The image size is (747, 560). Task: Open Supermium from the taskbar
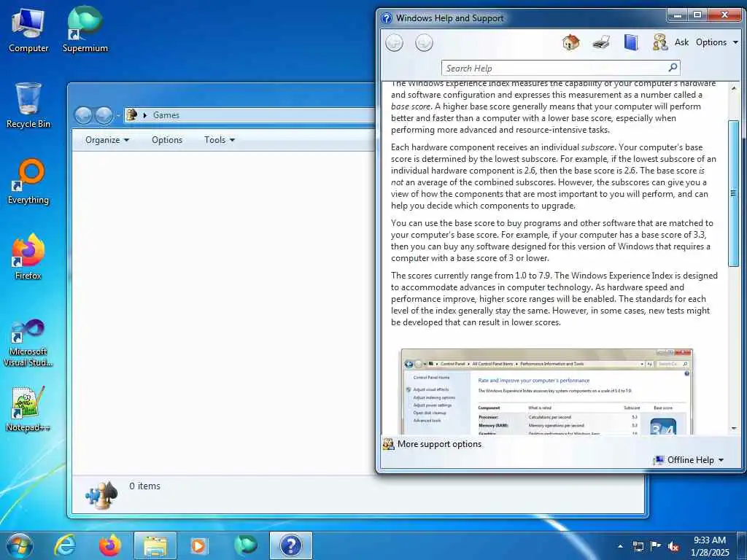pyautogui.click(x=245, y=545)
